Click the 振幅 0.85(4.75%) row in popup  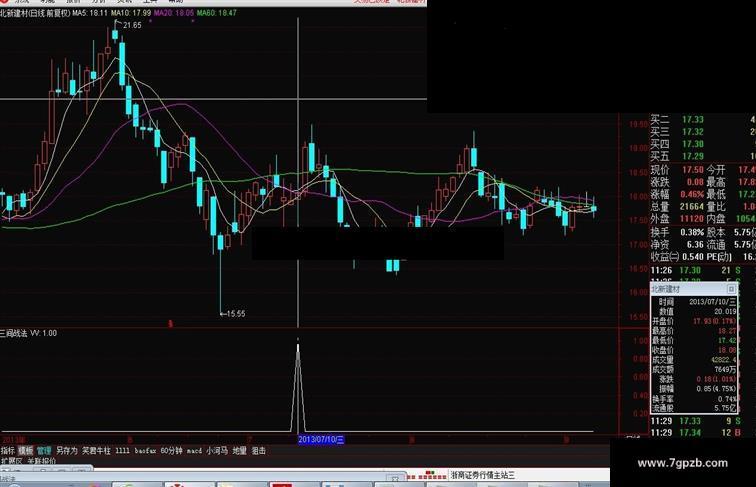coord(694,389)
